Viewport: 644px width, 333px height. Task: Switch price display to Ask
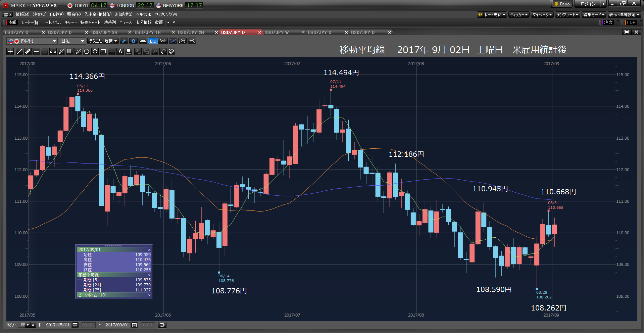click(162, 41)
